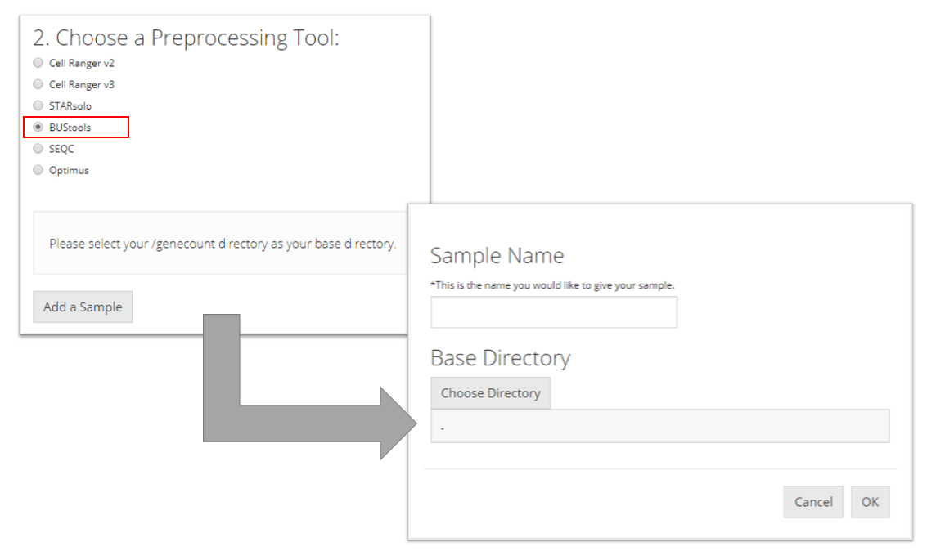Click the 'Choose a Preprocessing Tool' heading
Screen dimensions: 936x560
[x=186, y=38]
